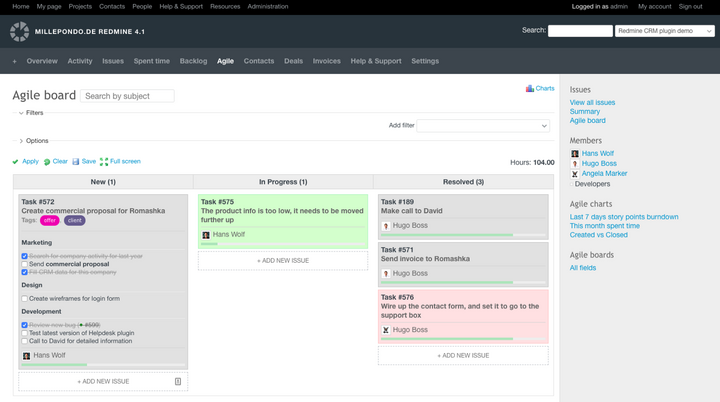Viewport: 720px width, 402px height.
Task: Expand the Options section
Action: click(21, 141)
